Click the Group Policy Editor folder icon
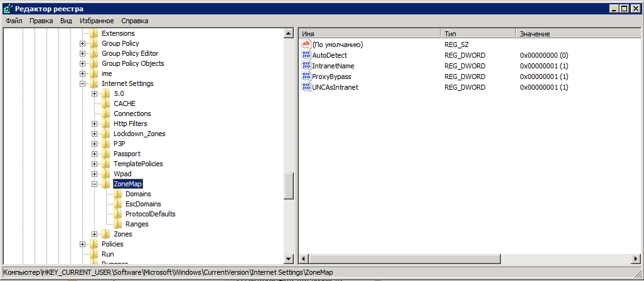The height and width of the screenshot is (281, 644). pyautogui.click(x=94, y=53)
